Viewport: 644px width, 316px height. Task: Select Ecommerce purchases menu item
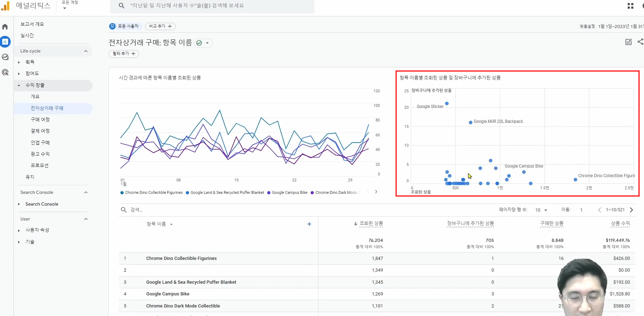(53, 108)
